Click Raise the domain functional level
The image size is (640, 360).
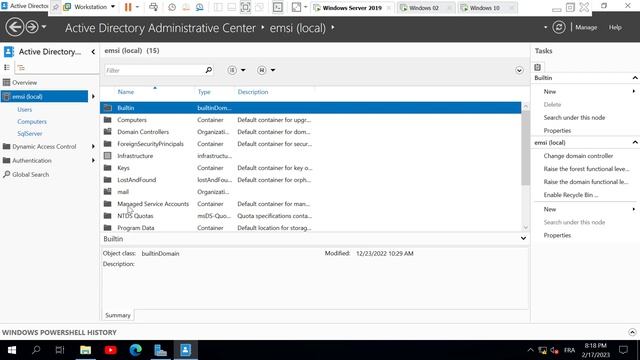click(x=586, y=182)
